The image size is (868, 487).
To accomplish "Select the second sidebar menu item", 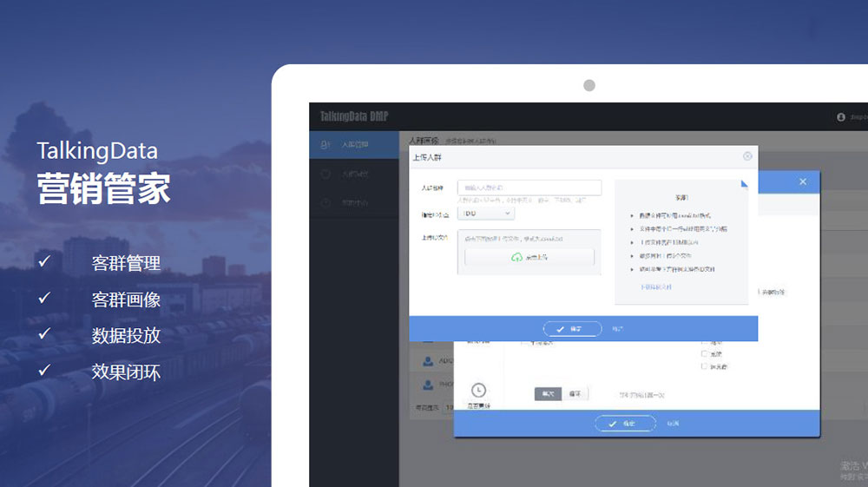I will coord(354,174).
